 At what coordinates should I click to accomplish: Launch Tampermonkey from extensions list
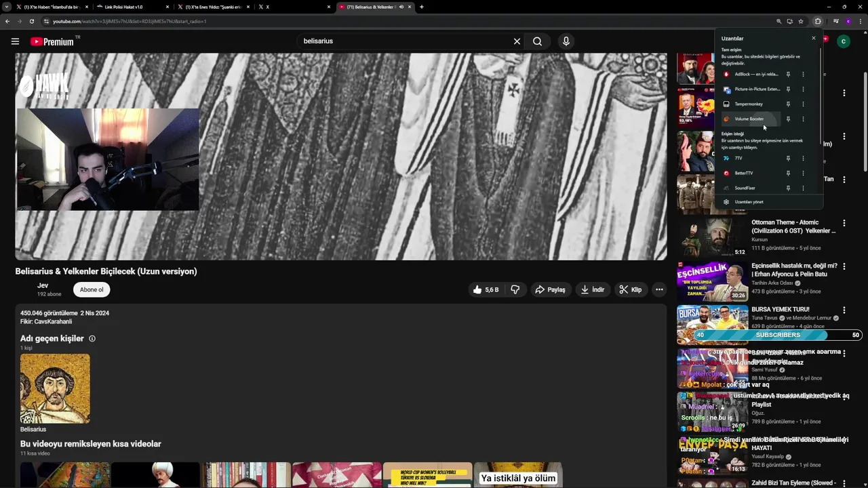[x=750, y=104]
